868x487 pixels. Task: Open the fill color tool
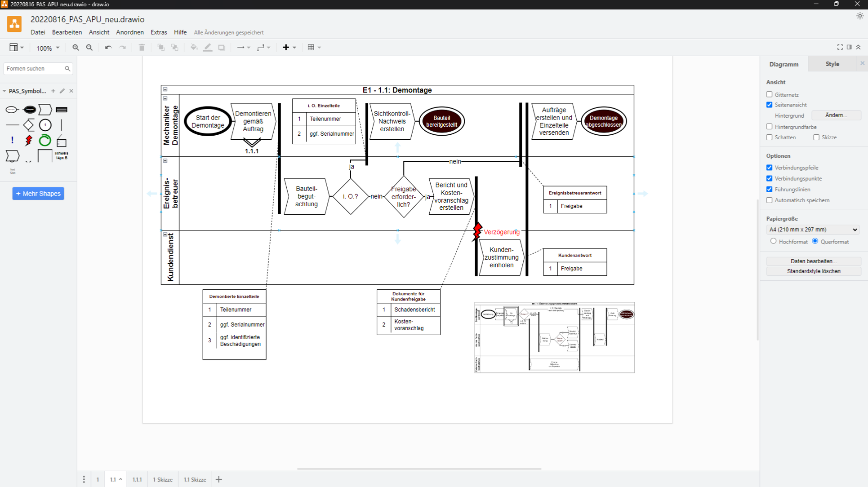click(194, 47)
